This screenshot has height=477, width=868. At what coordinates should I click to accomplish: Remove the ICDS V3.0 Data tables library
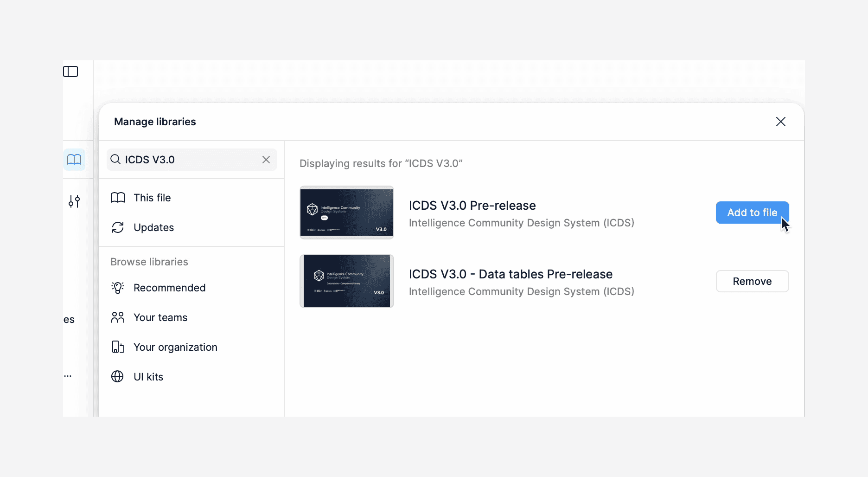752,281
